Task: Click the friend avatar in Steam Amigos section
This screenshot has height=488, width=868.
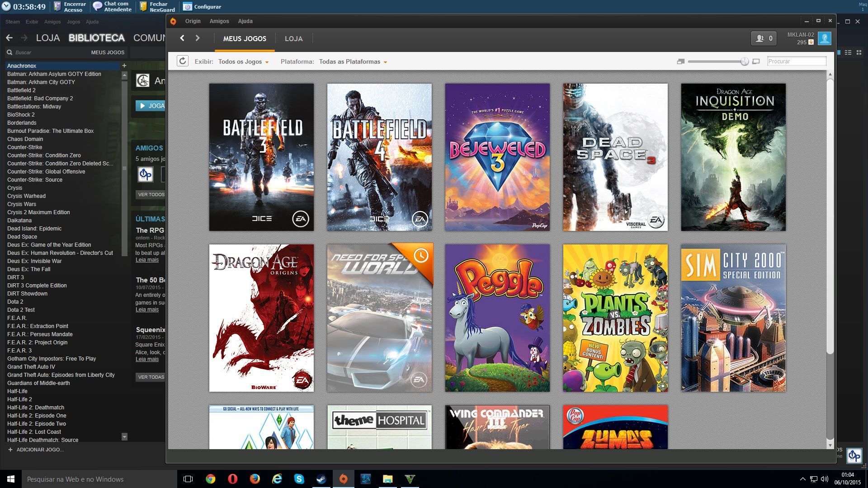Action: click(146, 174)
